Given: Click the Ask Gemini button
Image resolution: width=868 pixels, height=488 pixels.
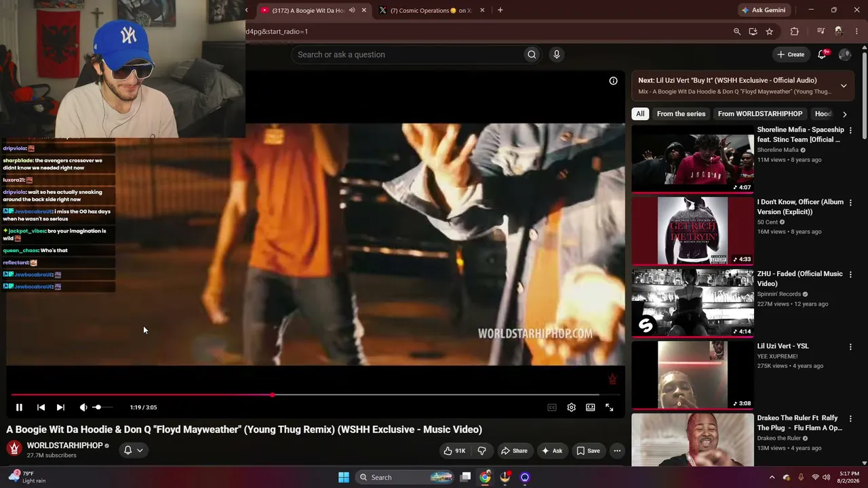Looking at the screenshot, I should [x=763, y=10].
